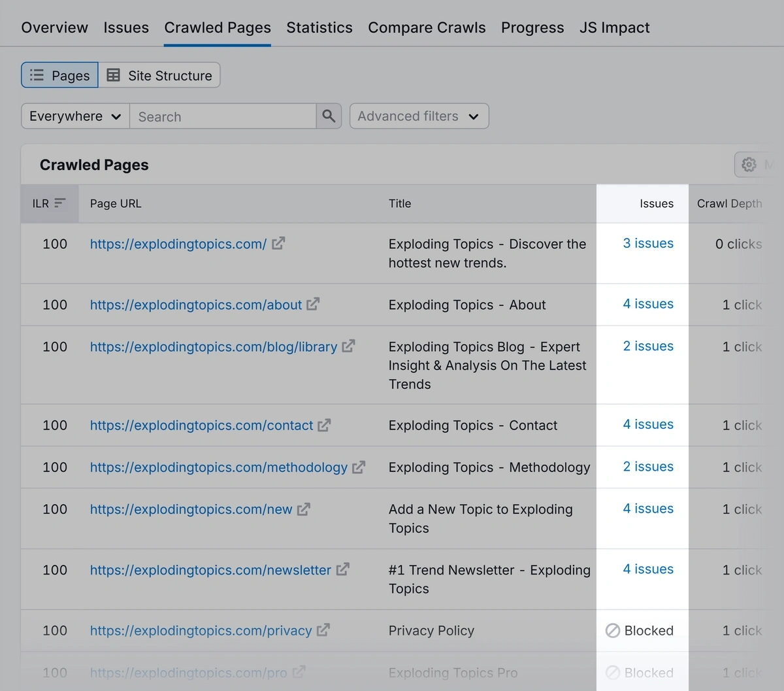
Task: Switch to Pages list view
Action: click(x=59, y=75)
